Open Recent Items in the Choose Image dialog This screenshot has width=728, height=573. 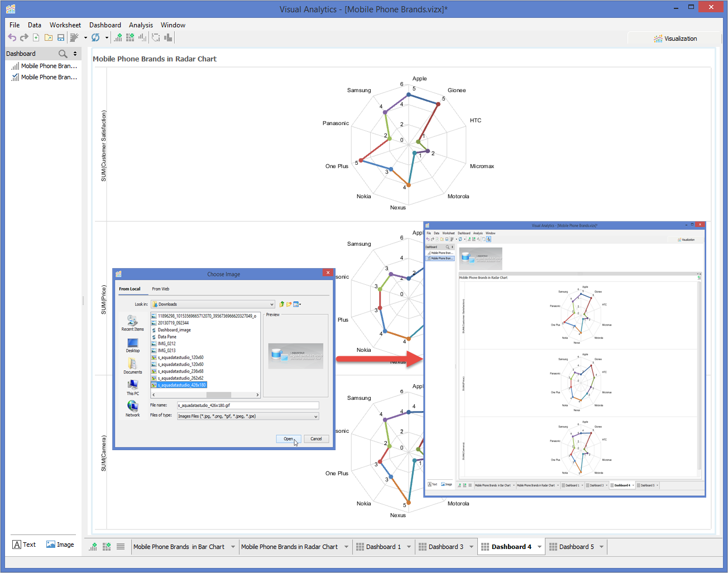coord(132,323)
